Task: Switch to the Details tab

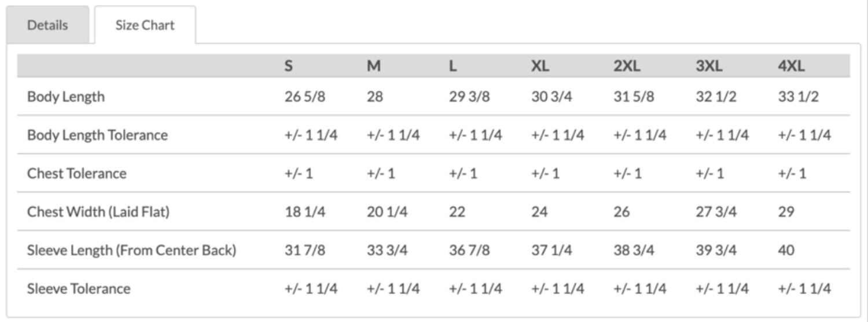Action: [47, 25]
